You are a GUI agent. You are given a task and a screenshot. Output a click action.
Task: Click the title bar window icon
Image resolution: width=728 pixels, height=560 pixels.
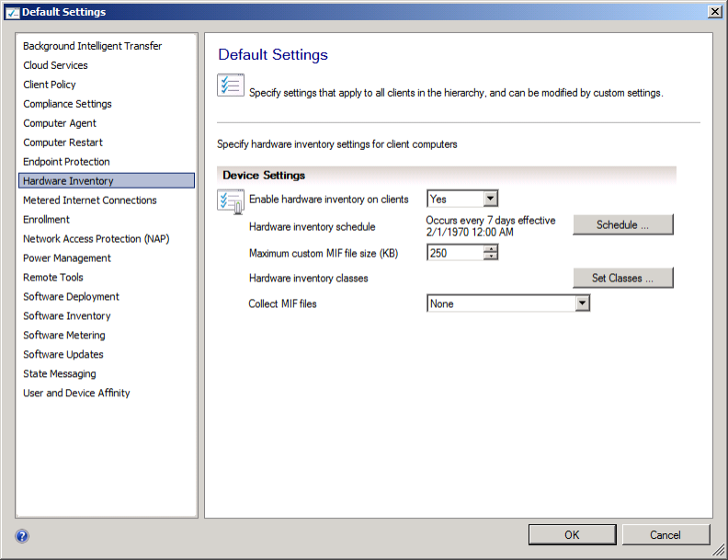11,12
